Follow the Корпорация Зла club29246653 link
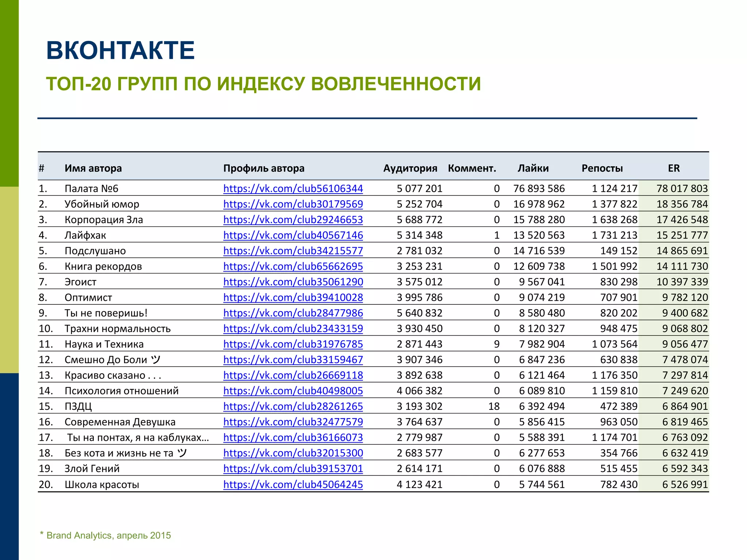The image size is (747, 560). (x=293, y=220)
